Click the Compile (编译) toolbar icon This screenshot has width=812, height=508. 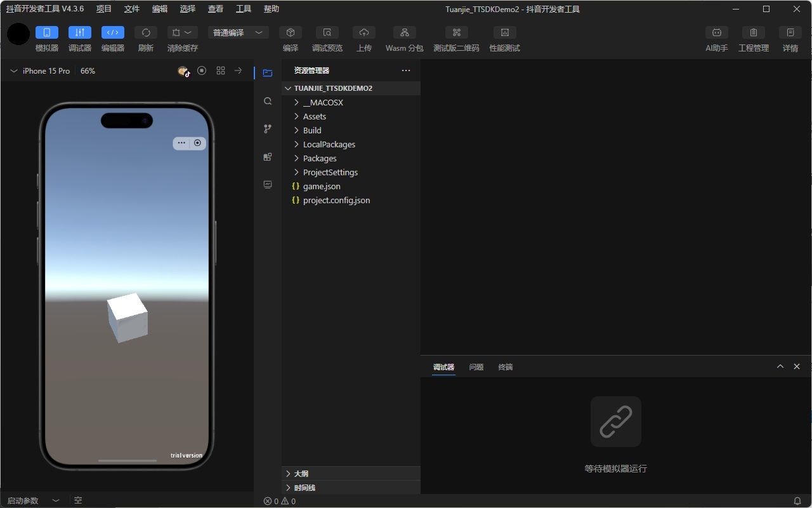tap(291, 33)
